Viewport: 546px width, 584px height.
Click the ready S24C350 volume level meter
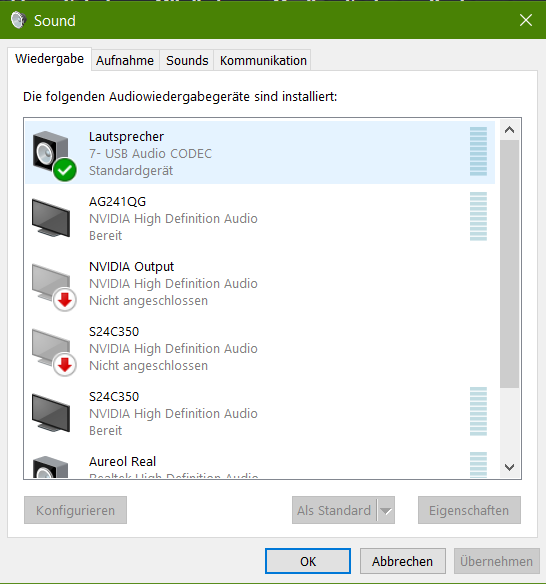pos(478,412)
